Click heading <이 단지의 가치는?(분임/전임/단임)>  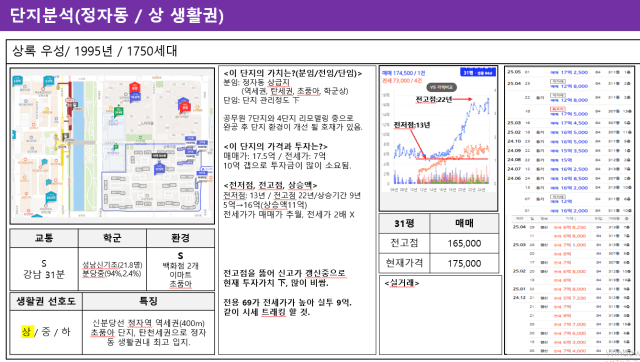[x=293, y=73]
